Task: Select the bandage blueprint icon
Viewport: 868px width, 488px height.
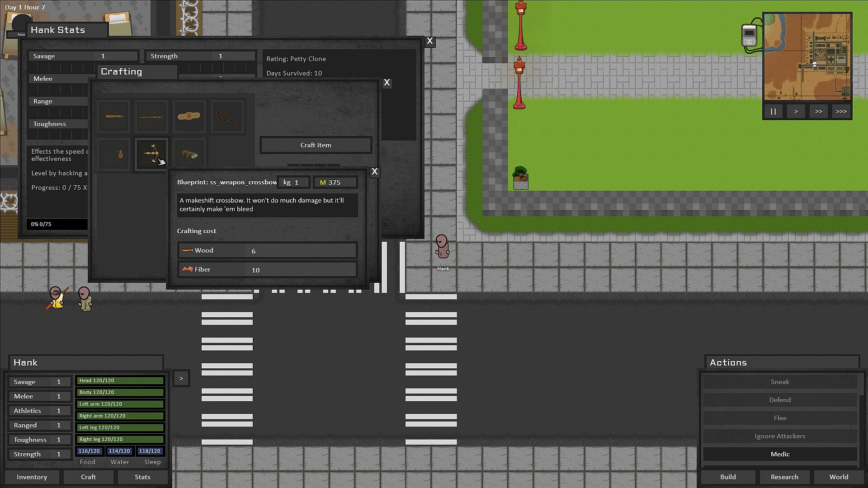Action: [189, 117]
